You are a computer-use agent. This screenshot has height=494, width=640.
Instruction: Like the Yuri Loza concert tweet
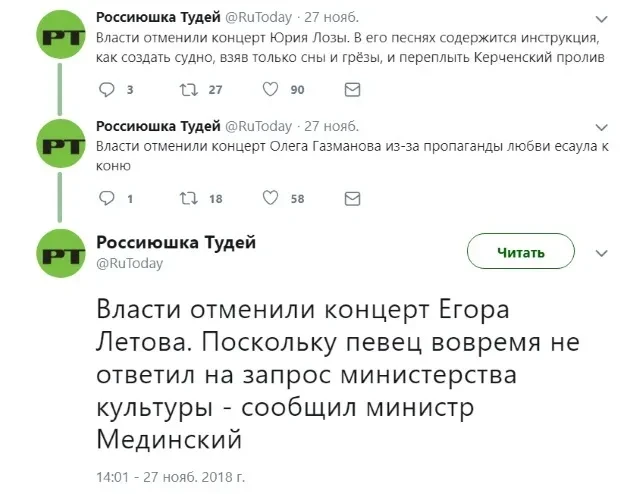click(x=269, y=90)
